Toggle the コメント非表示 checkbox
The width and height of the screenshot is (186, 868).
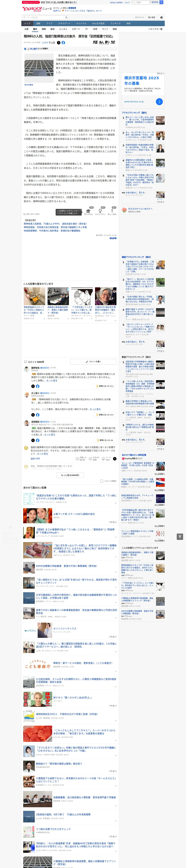pos(102,481)
